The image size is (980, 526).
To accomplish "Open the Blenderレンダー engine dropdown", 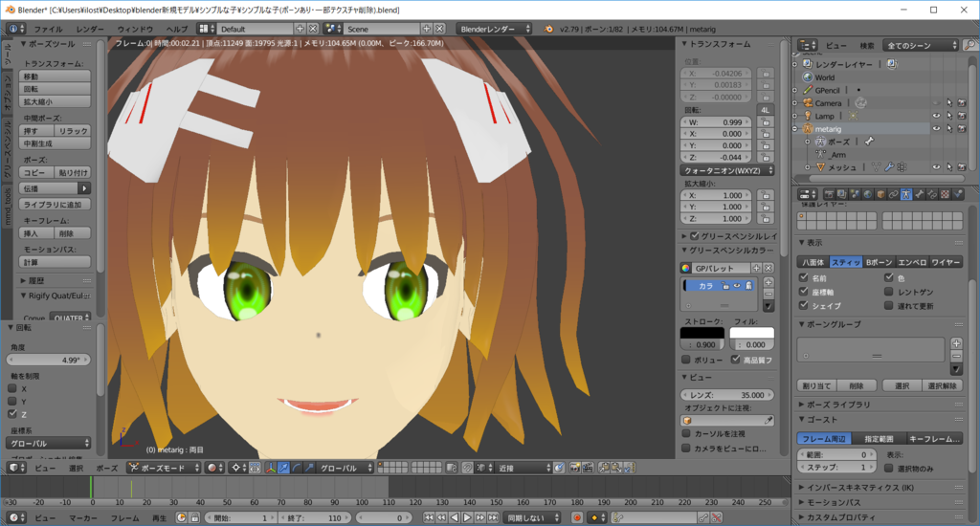I will click(x=495, y=29).
